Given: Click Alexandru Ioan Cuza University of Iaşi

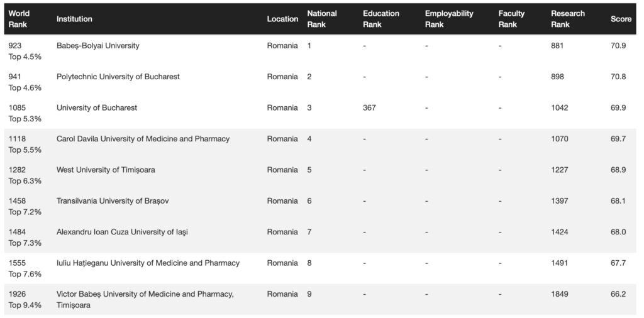Looking at the screenshot, I should 122,232.
